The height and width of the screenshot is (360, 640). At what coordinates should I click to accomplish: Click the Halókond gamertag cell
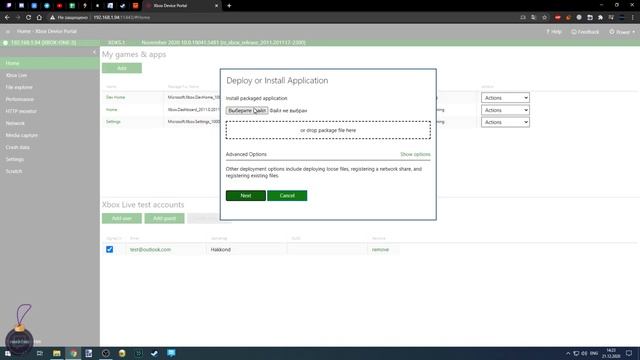[x=246, y=249]
